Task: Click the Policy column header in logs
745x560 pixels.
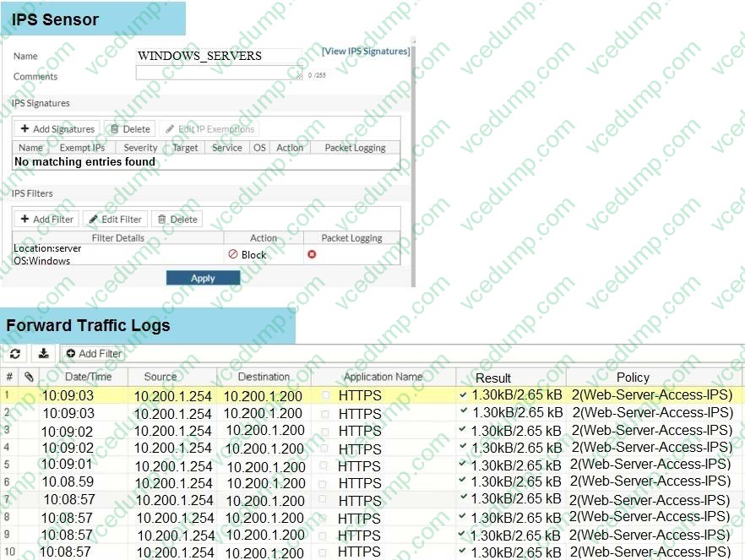Action: click(x=633, y=378)
